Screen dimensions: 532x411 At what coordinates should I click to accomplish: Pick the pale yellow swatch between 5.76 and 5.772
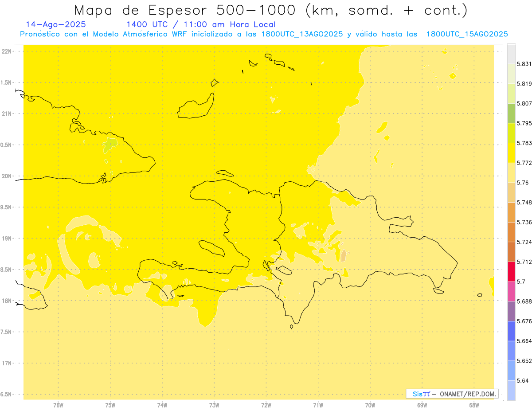tap(511, 172)
